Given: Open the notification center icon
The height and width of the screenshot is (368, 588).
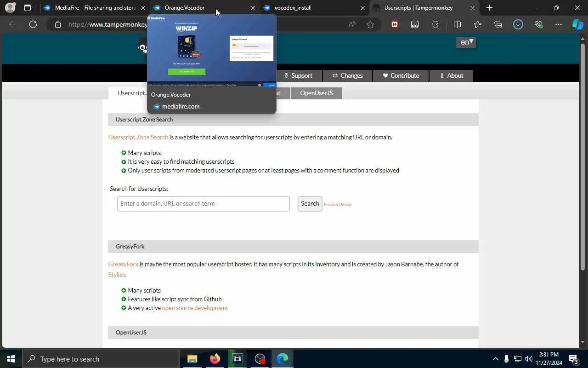Looking at the screenshot, I should click(x=573, y=359).
